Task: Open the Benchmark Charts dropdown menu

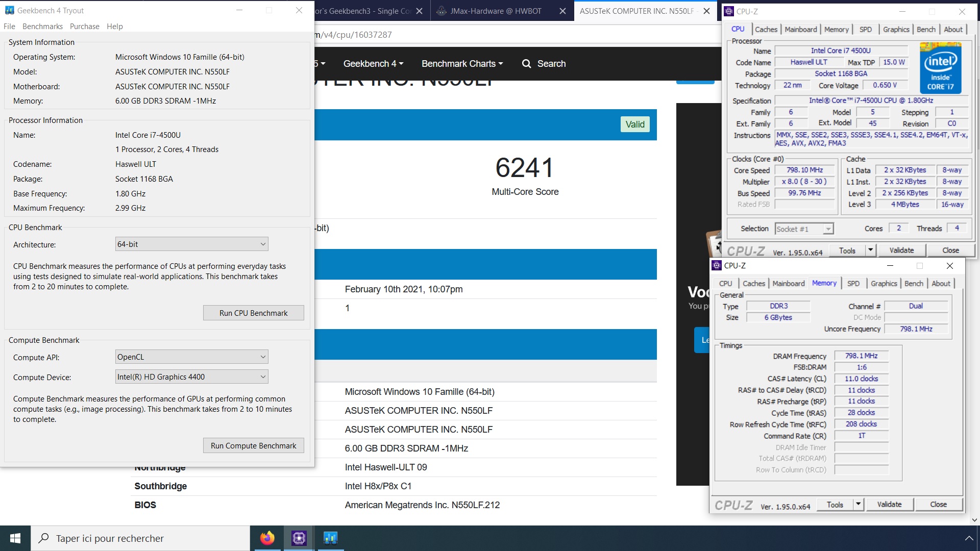Action: 462,64
